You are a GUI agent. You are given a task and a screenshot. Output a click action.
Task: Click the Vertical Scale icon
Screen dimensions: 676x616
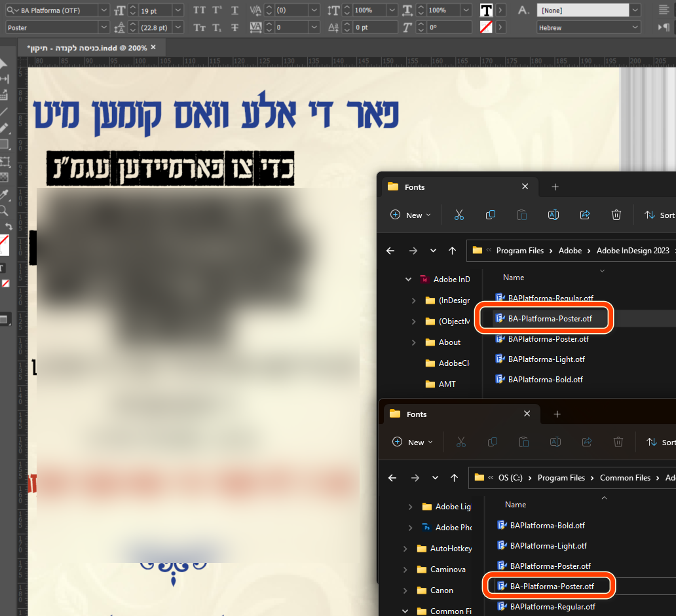333,10
